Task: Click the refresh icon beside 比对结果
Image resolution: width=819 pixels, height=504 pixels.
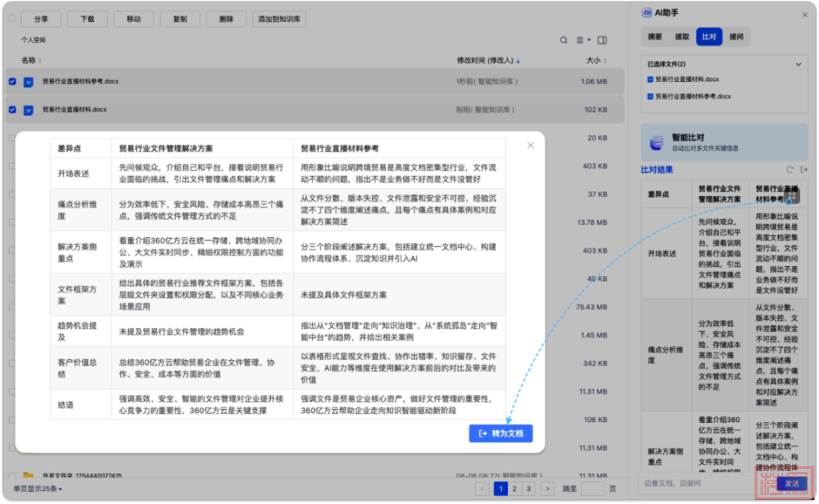Action: (789, 170)
